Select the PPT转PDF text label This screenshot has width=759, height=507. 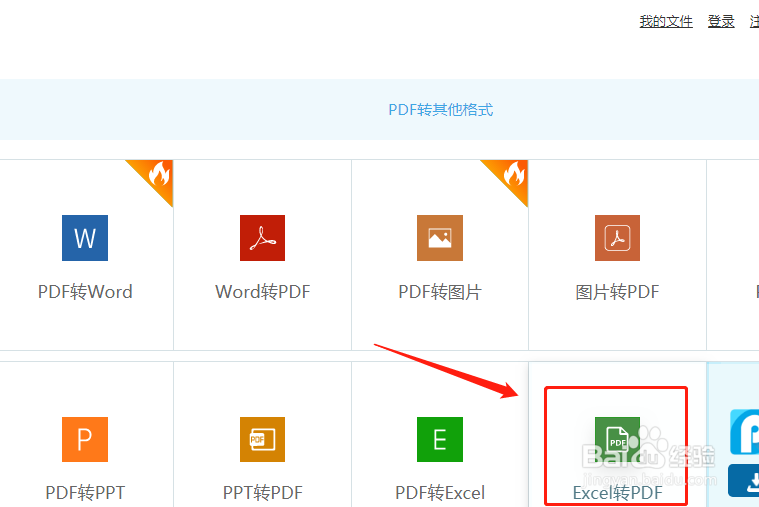[262, 493]
